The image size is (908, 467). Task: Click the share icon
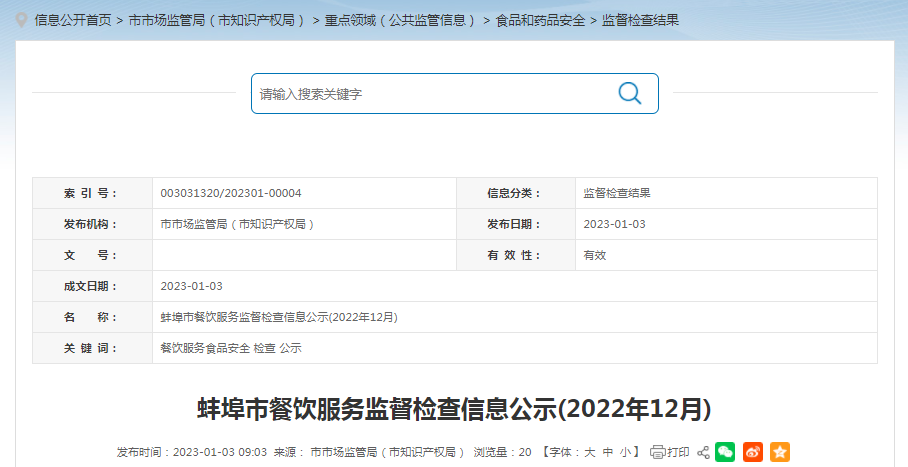(703, 452)
